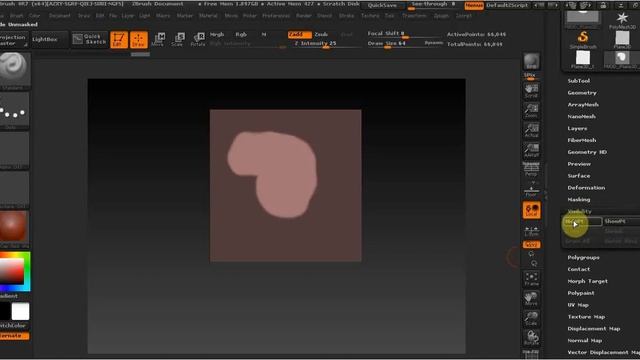Screen dimensions: 640x360
Task: Select the white secondary color swatch
Action: point(20,311)
